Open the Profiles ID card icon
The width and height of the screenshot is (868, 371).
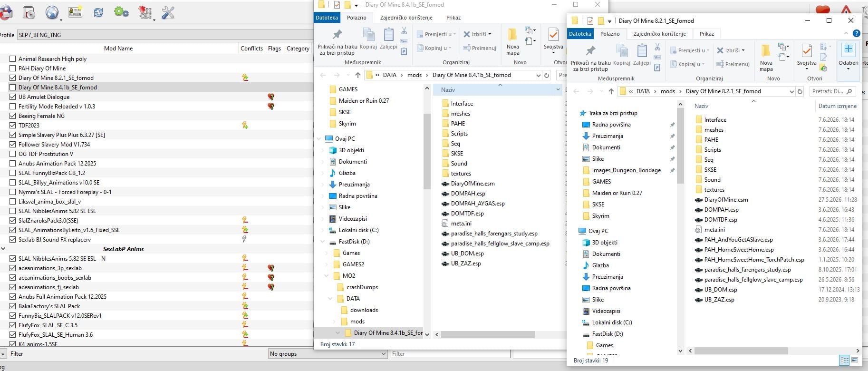pos(75,12)
